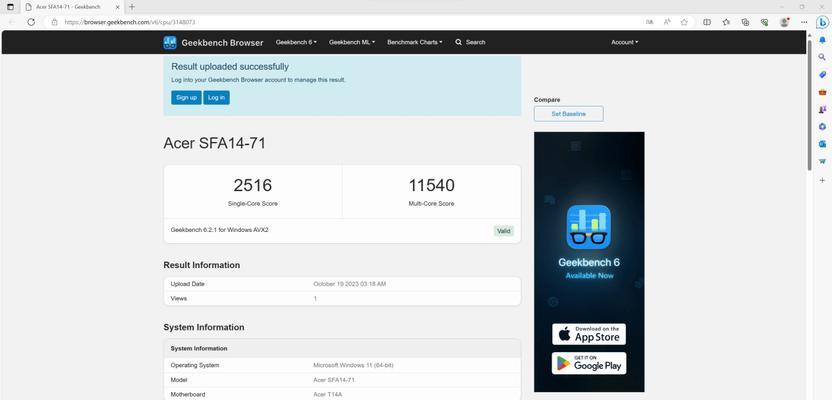Activate the Read Aloud icon

(667, 22)
